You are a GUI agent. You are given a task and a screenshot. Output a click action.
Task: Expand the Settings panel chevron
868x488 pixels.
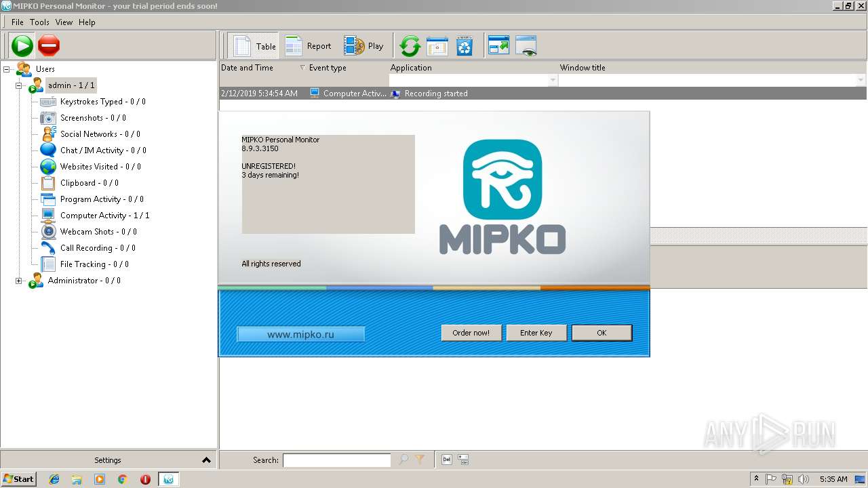tap(206, 460)
